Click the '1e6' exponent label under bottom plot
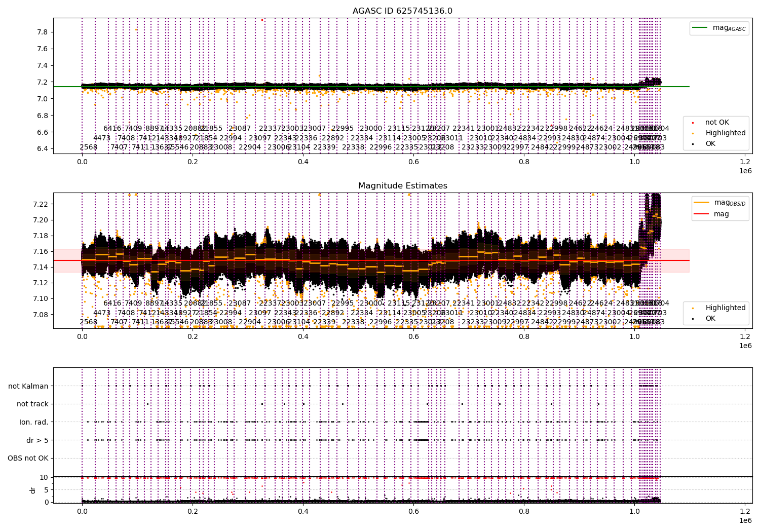 click(745, 520)
